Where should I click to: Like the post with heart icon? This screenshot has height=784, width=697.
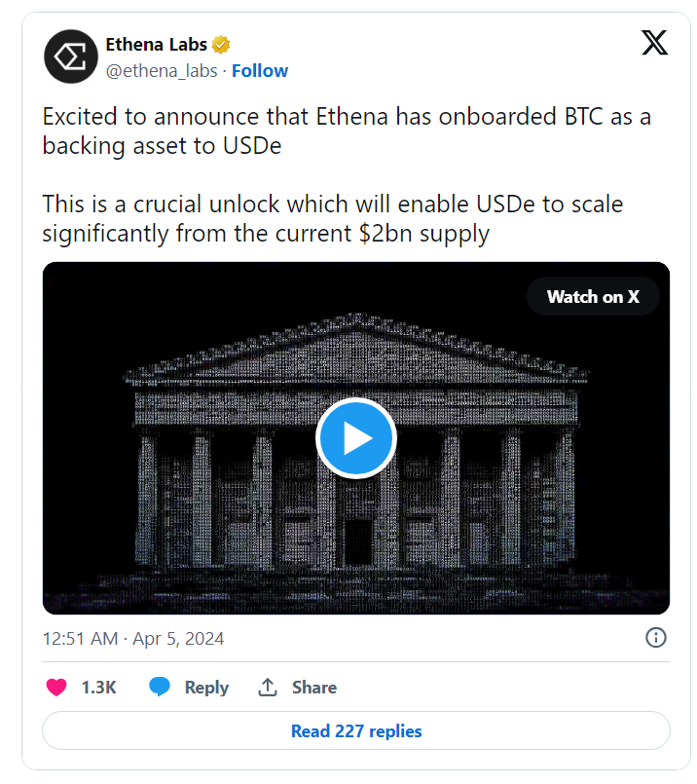[x=56, y=687]
